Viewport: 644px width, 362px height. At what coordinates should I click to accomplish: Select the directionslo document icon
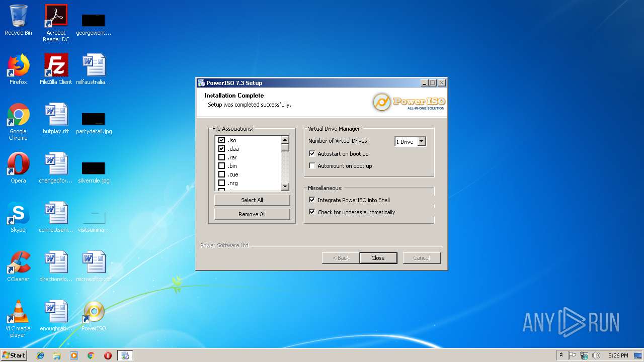56,266
